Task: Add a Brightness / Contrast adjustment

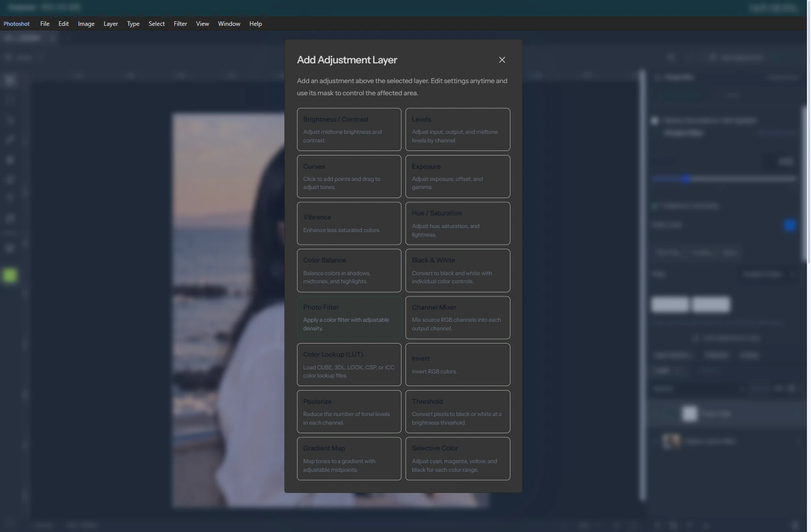Action: (x=349, y=129)
